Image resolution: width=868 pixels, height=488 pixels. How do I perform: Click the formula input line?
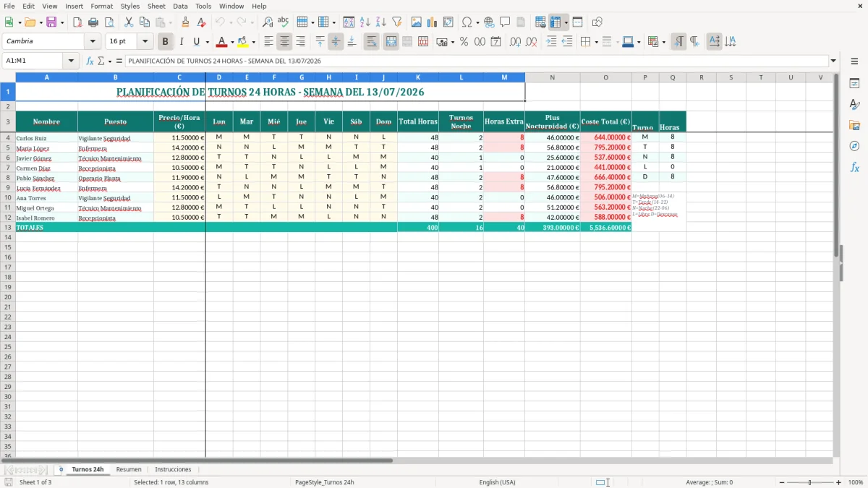pyautogui.click(x=476, y=61)
